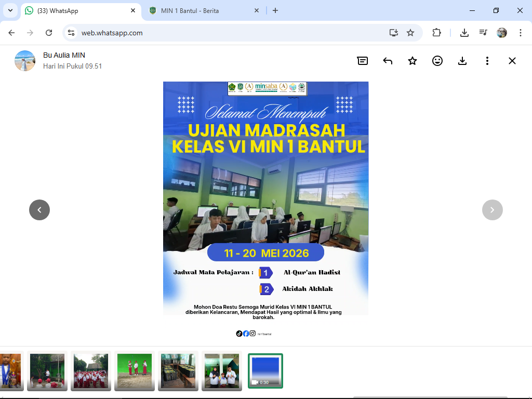Image resolution: width=532 pixels, height=399 pixels.
Task: Open browser downloads
Action: click(x=464, y=33)
